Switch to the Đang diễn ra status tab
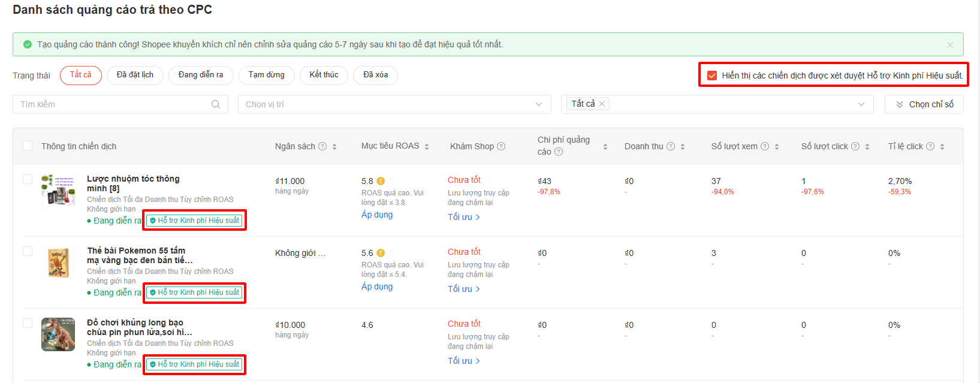The width and height of the screenshot is (980, 383). [x=201, y=75]
